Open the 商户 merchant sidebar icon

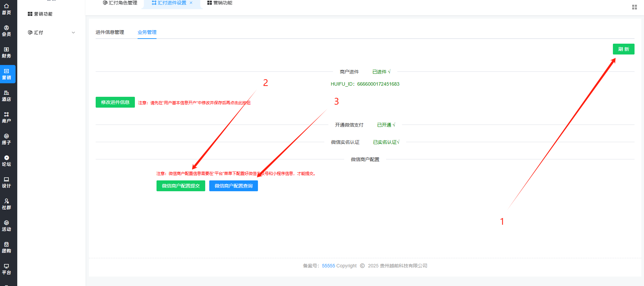click(x=6, y=117)
